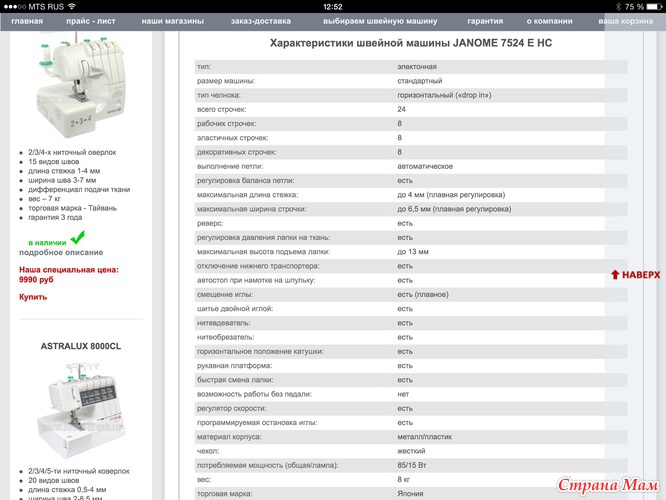Click the торговая марка - Тайвань bullet
Image resolution: width=666 pixels, height=500 pixels.
click(72, 208)
